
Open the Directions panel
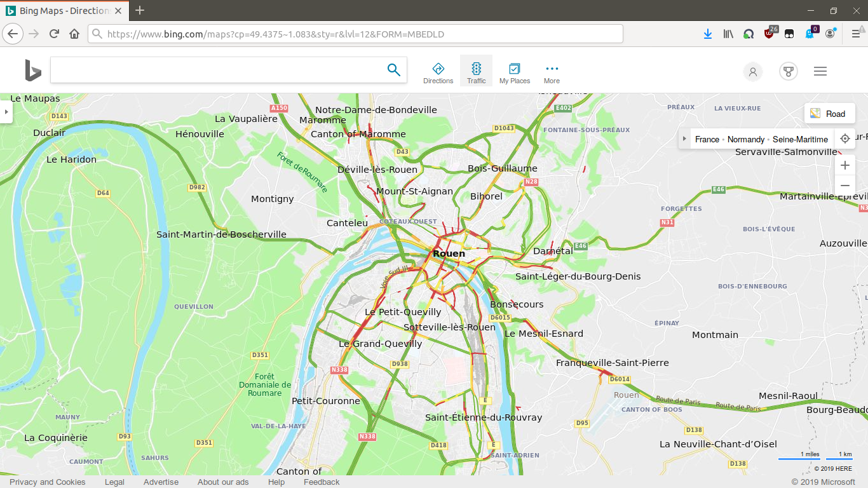tap(438, 73)
